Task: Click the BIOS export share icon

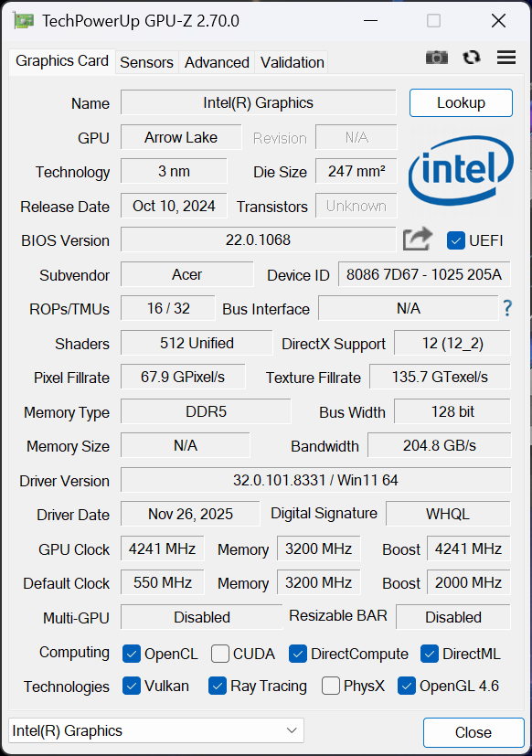Action: pyautogui.click(x=418, y=239)
